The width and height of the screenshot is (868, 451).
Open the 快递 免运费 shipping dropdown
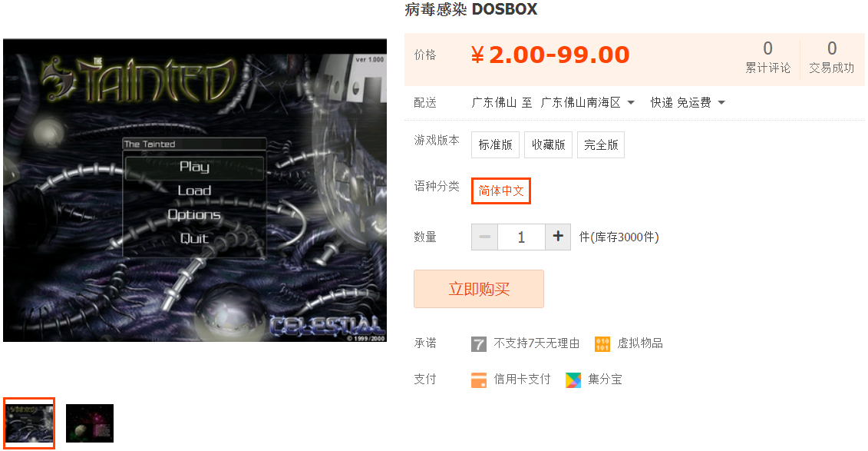tap(688, 102)
